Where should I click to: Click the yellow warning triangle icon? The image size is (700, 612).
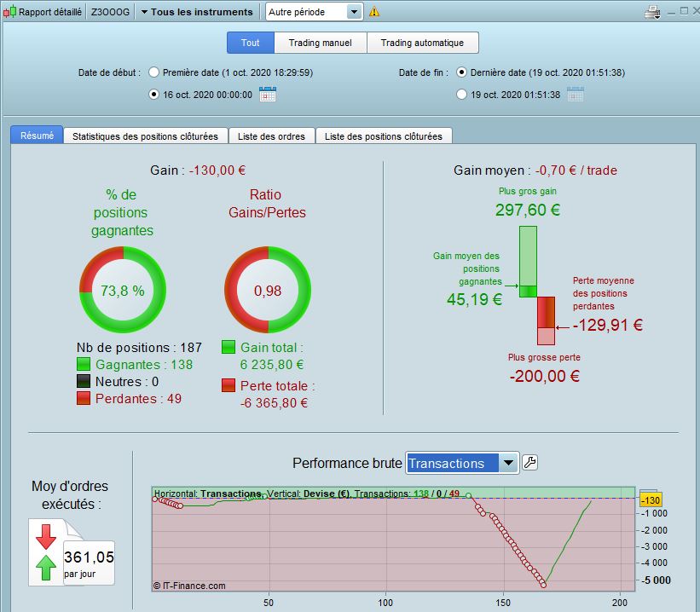tap(374, 12)
